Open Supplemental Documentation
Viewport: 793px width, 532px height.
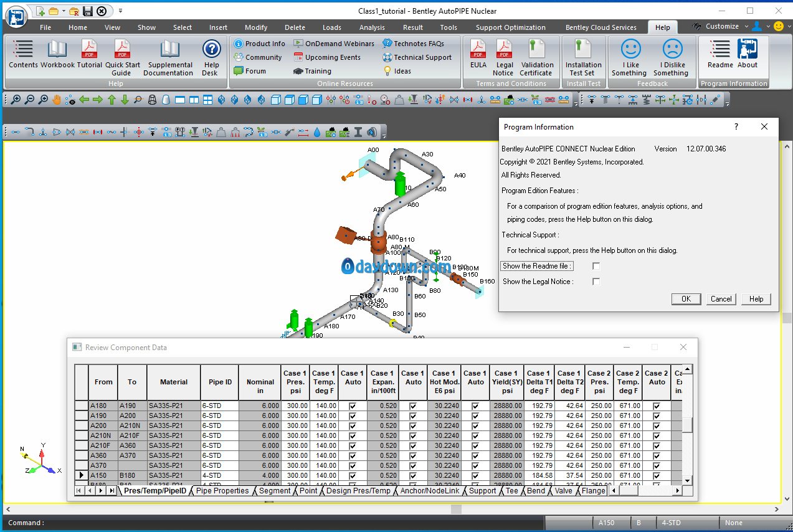[168, 57]
